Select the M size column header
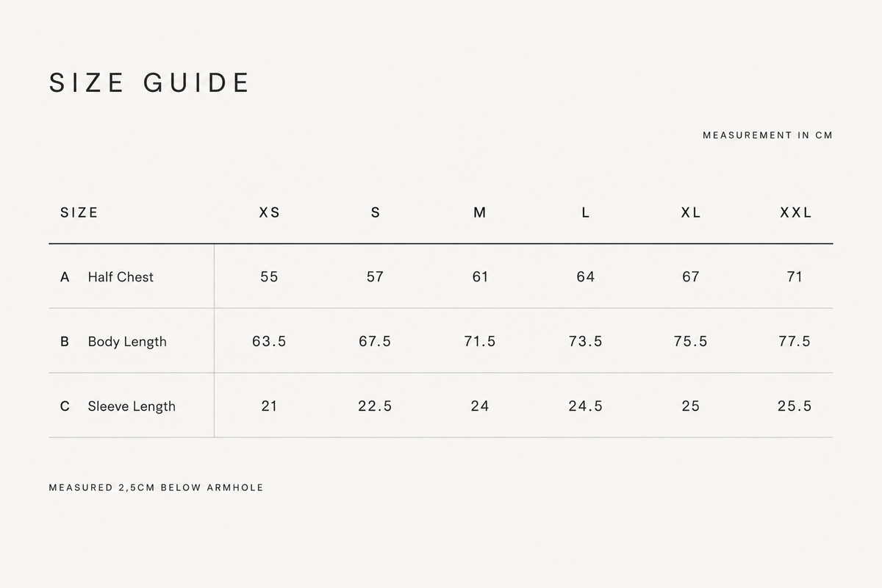This screenshot has width=882, height=588. [x=480, y=212]
